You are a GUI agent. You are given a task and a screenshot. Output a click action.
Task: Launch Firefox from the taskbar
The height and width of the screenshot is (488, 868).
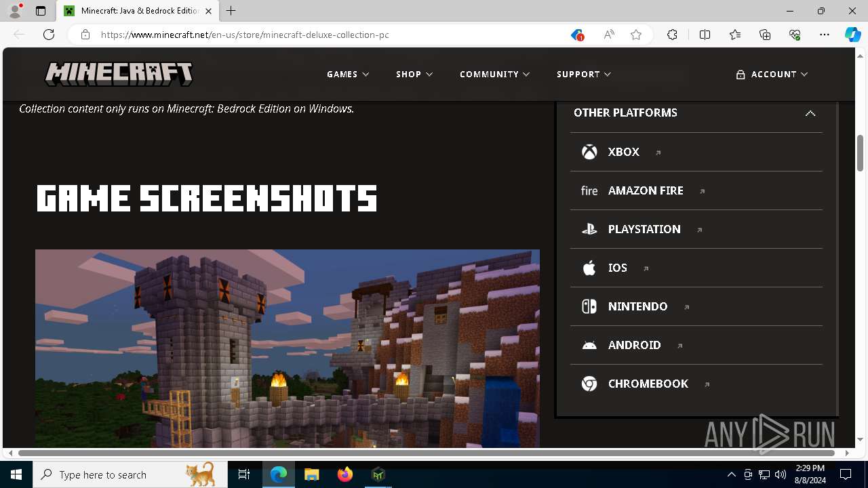(x=345, y=474)
